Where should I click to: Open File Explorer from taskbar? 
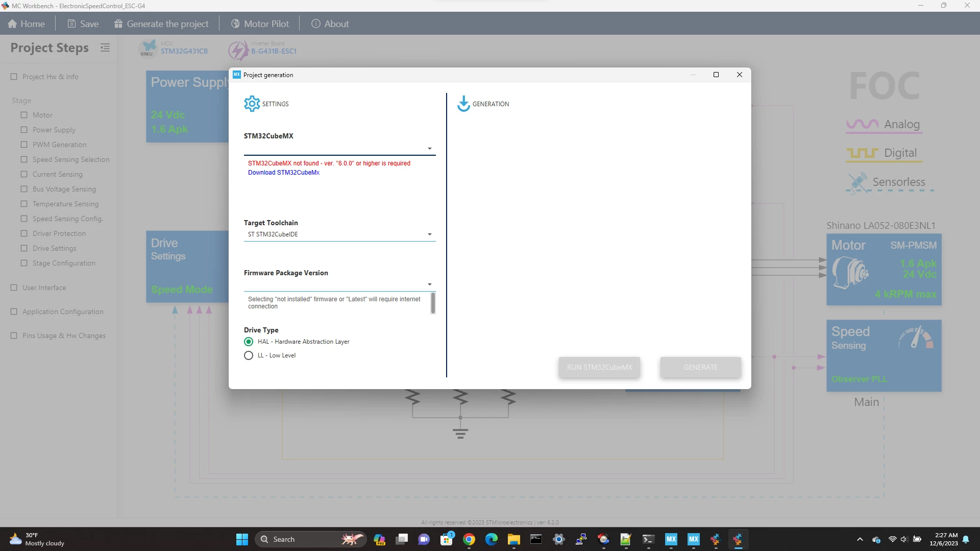click(x=513, y=539)
